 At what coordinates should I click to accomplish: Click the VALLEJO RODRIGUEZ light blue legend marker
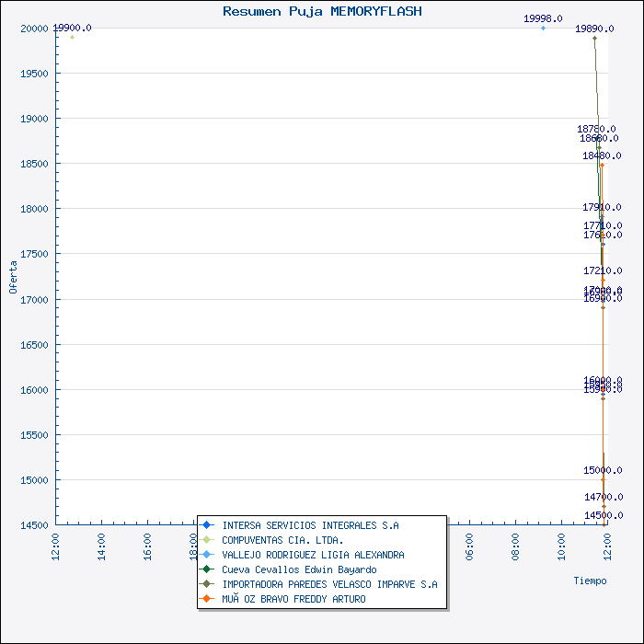207,555
